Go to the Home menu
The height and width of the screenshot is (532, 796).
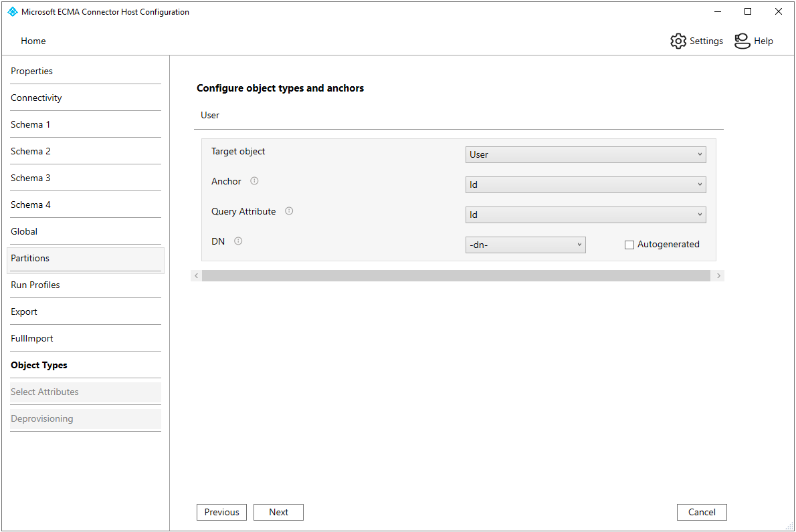pos(33,41)
